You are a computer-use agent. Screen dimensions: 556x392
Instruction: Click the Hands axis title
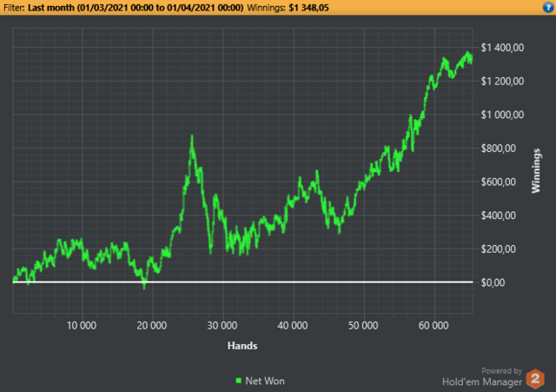242,346
